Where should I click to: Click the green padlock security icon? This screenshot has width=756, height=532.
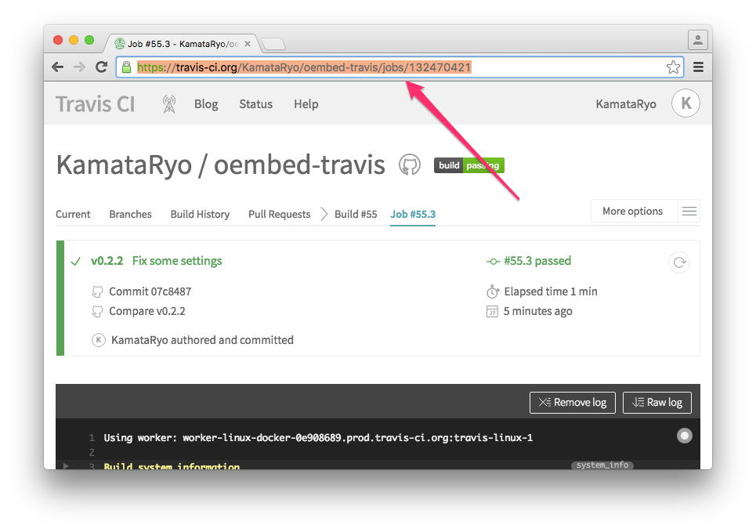point(126,67)
